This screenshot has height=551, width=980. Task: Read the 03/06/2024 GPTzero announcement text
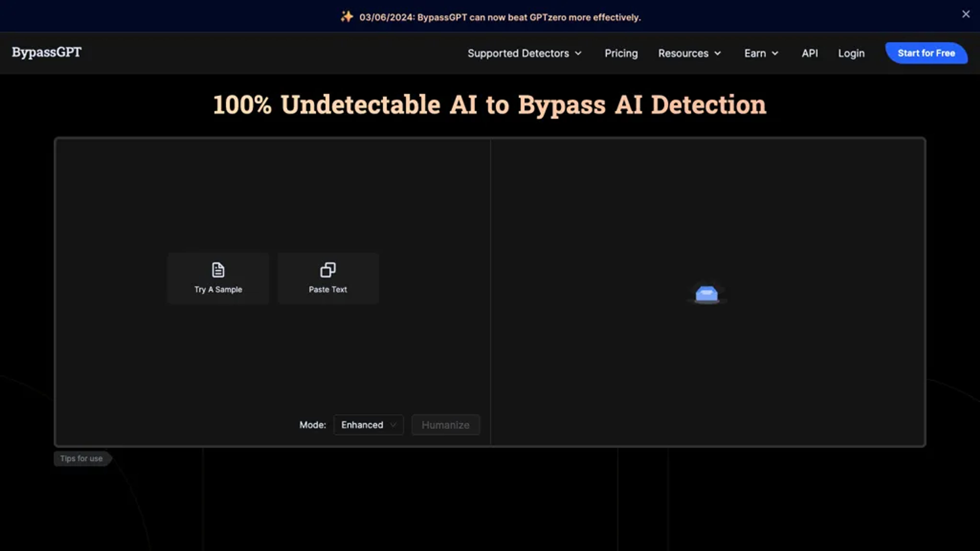pos(500,18)
